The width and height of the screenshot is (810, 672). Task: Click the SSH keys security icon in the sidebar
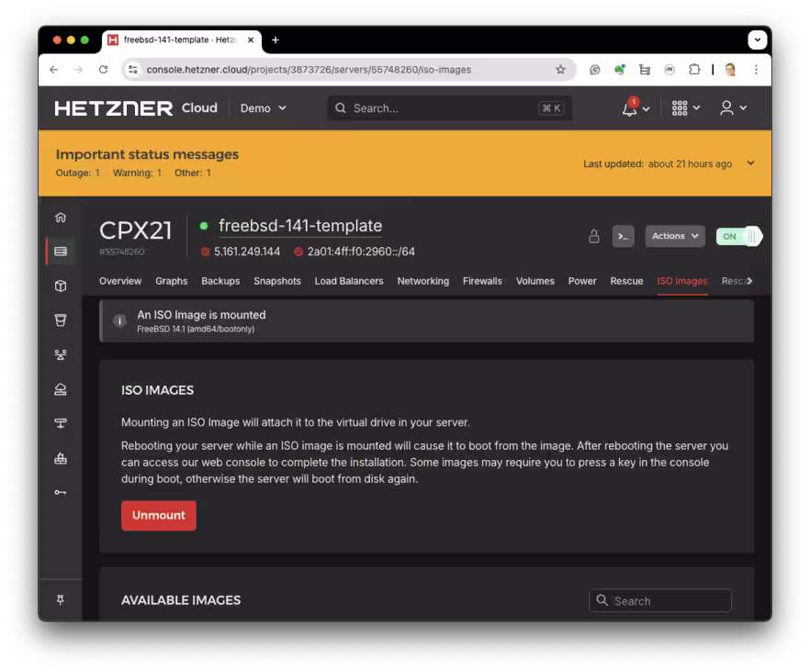coord(61,492)
